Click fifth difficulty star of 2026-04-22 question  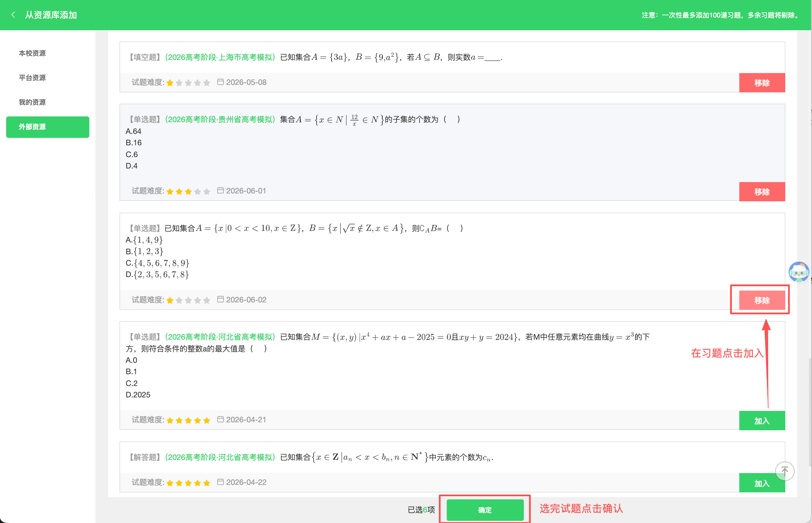(207, 483)
